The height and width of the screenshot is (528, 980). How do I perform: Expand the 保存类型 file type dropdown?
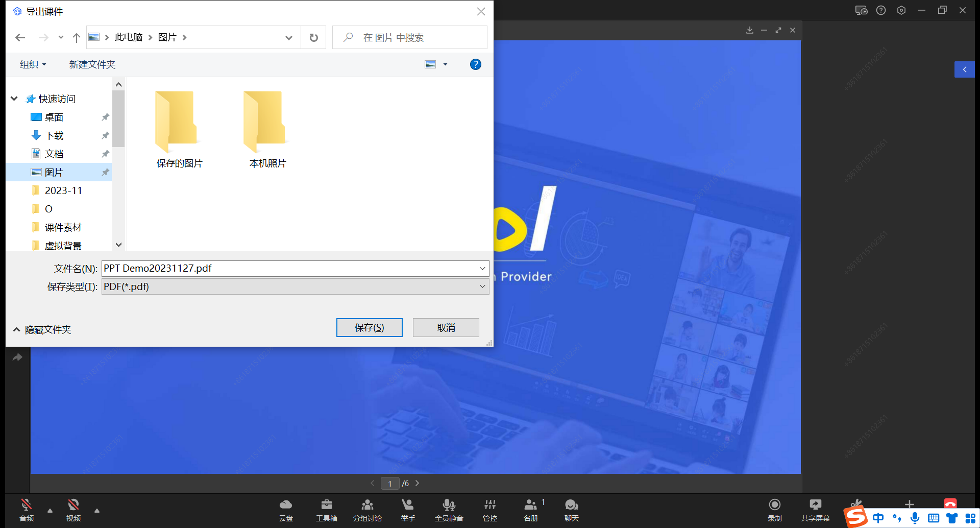tap(482, 286)
